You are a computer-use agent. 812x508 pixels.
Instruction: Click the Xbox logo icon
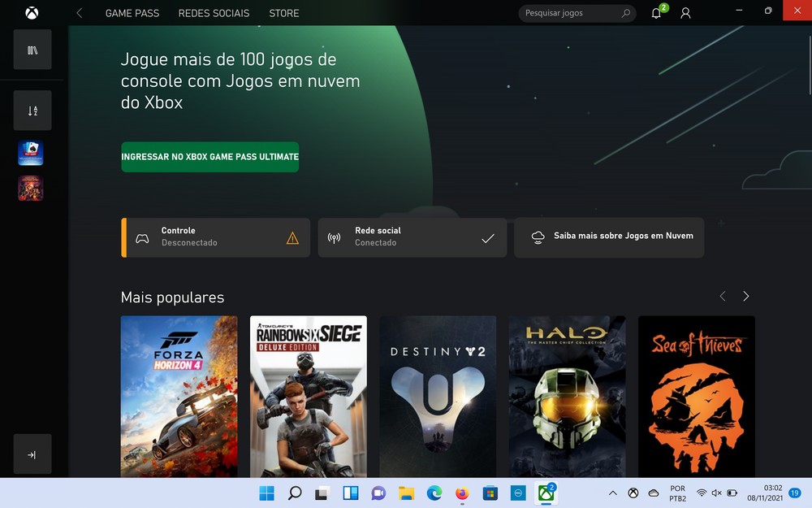point(32,13)
